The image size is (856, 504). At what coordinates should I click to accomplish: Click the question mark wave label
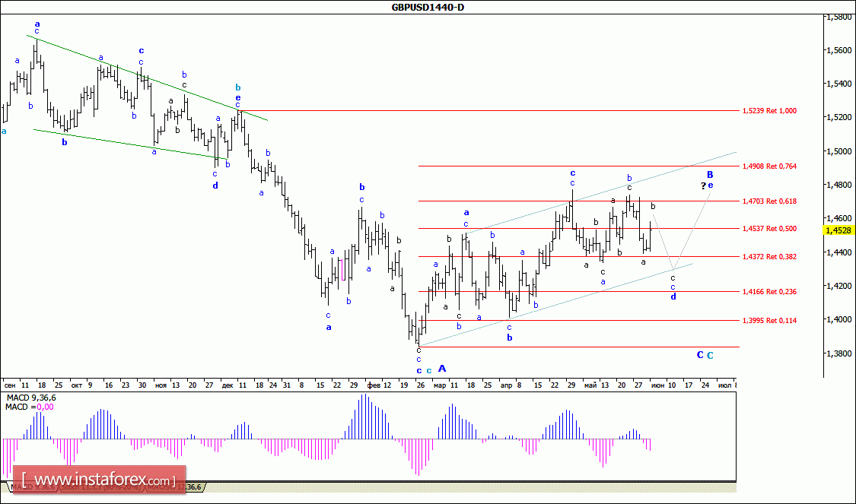tap(704, 186)
